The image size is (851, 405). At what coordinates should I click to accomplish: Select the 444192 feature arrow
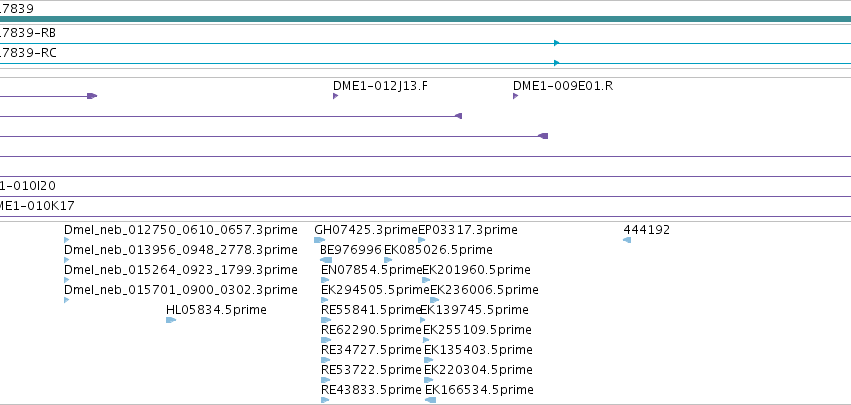point(627,240)
